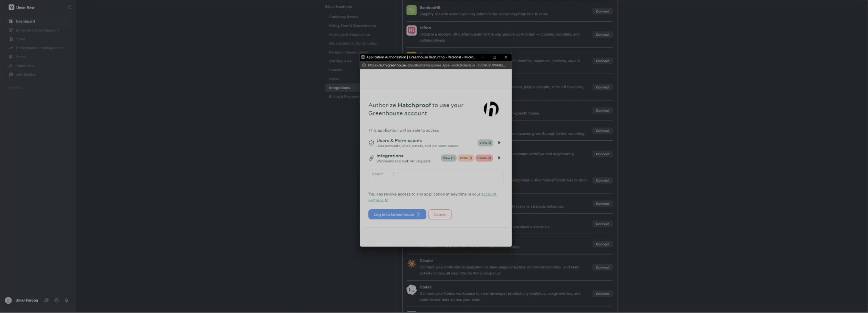This screenshot has width=868, height=313.
Task: Expand Integrations permission details triangle
Action: pyautogui.click(x=499, y=158)
